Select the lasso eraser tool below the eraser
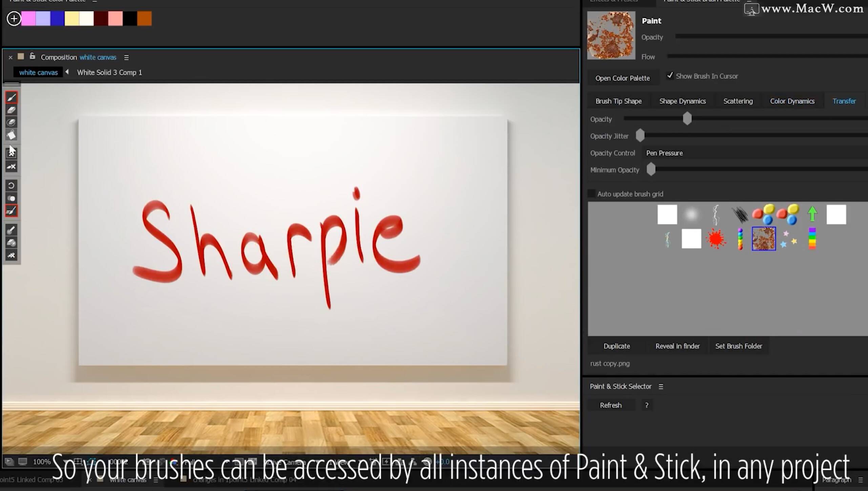This screenshot has height=491, width=868. [x=11, y=123]
